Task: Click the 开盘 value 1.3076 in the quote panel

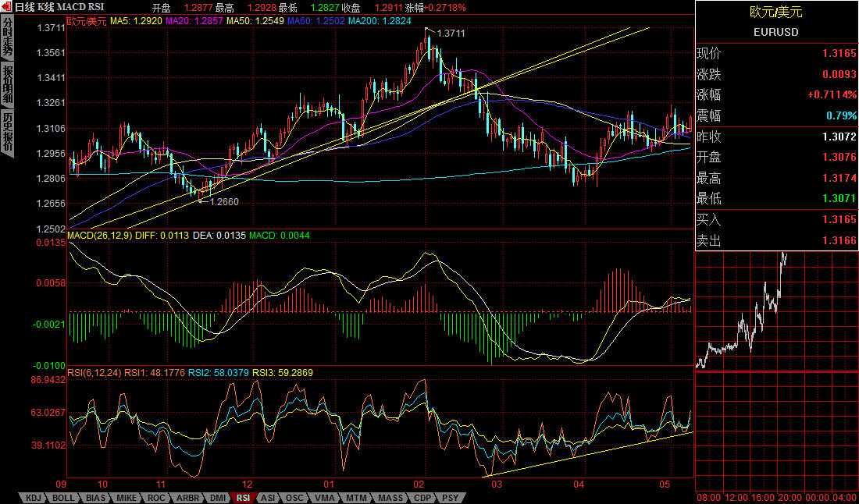Action: (839, 158)
